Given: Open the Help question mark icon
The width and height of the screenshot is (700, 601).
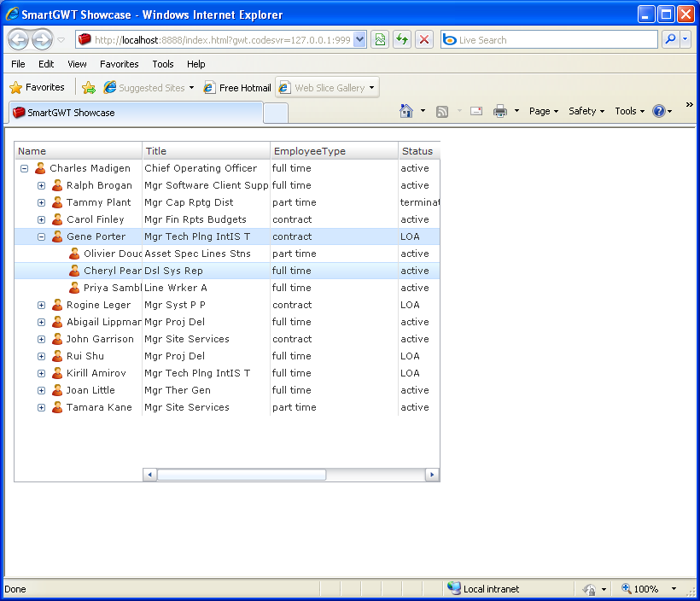Looking at the screenshot, I should click(x=659, y=111).
